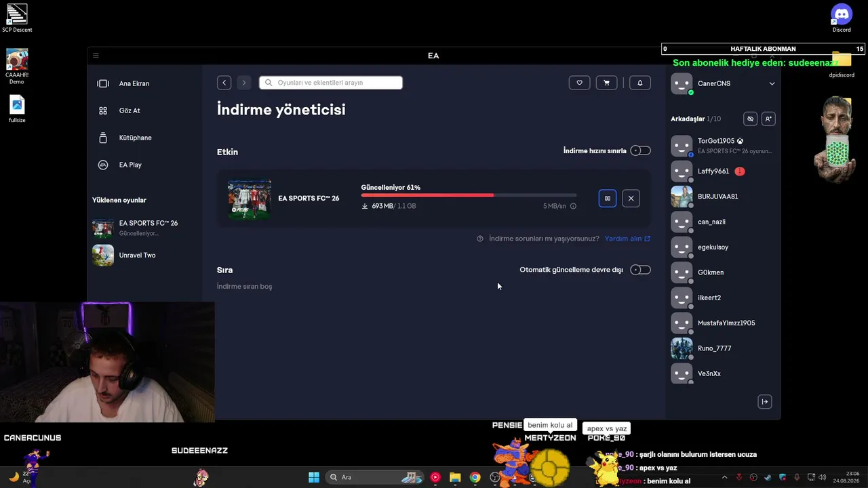This screenshot has width=868, height=488.
Task: Open friend Laffy9661
Action: coord(723,171)
